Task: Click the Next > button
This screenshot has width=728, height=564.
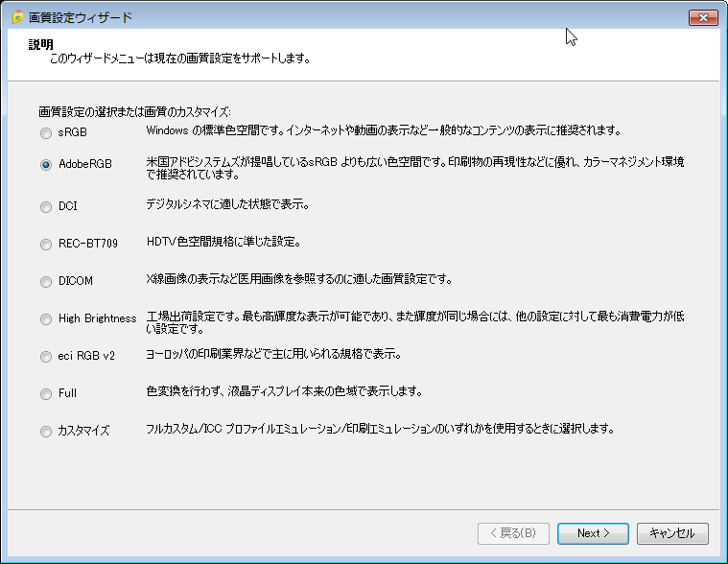Action: (593, 533)
